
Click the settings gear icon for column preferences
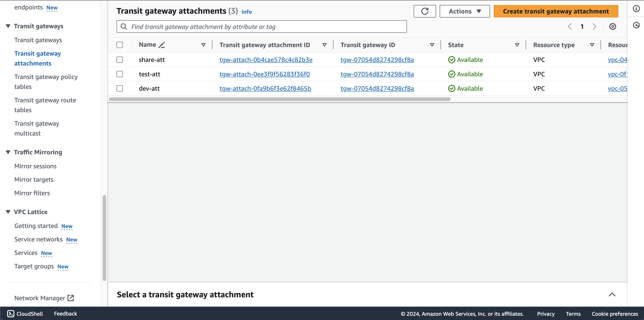[x=612, y=26]
